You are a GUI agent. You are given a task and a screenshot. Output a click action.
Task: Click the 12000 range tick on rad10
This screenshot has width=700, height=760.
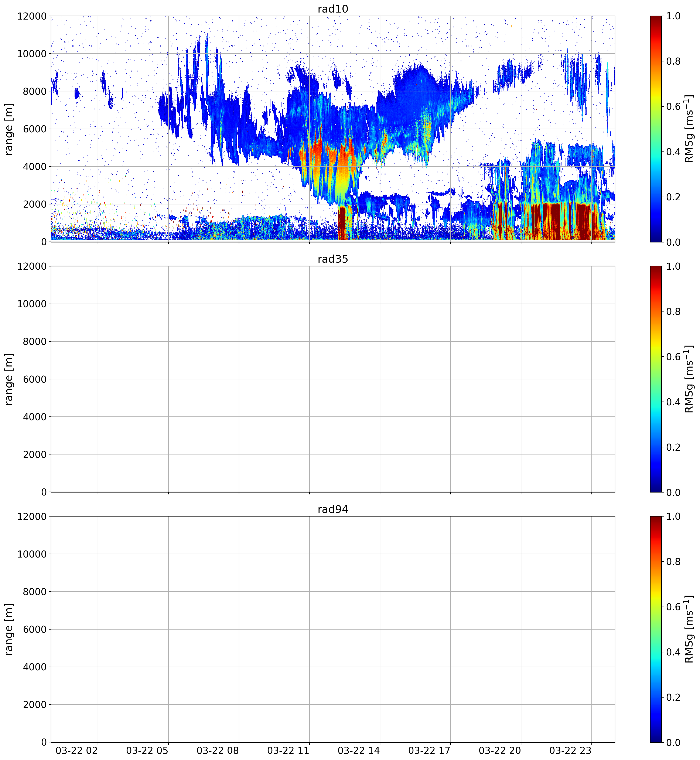32,16
